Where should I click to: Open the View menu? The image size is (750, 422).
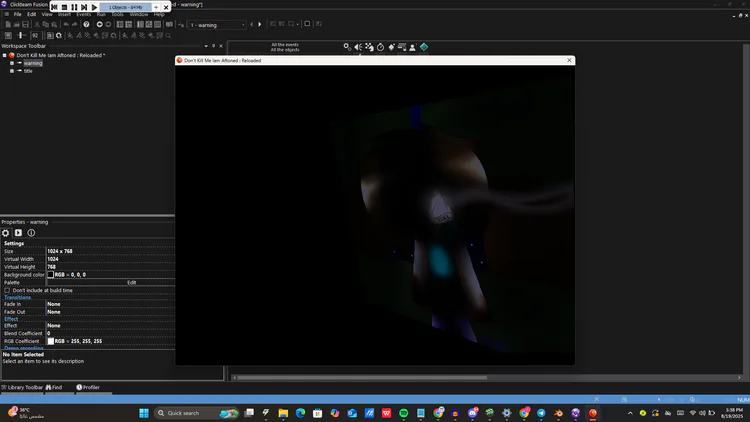[47, 14]
